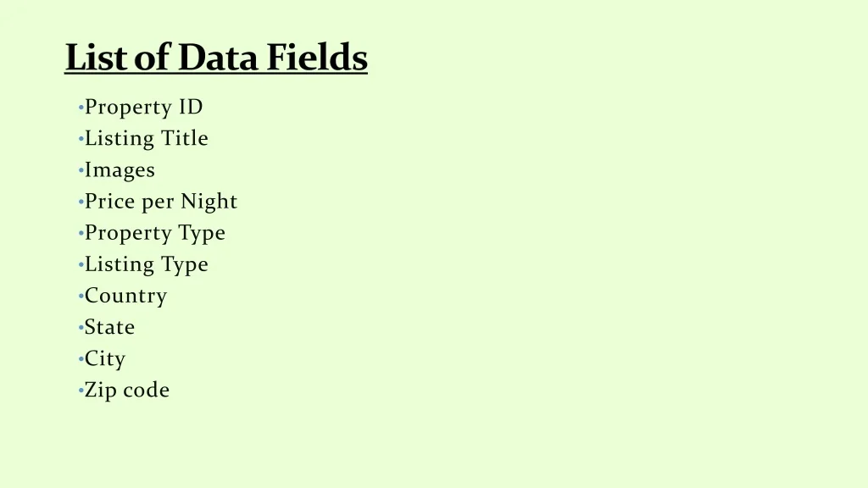Click the bullet point before "Price per Night"
868x488 pixels.
81,202
